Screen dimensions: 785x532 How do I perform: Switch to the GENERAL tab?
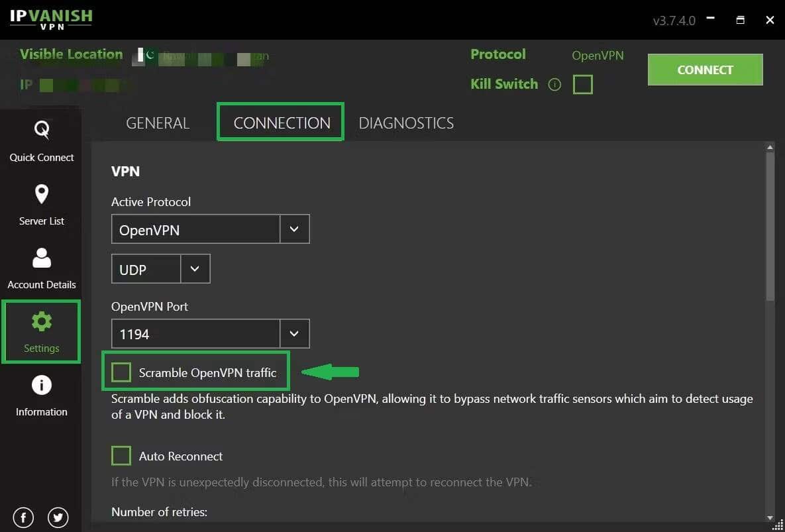pyautogui.click(x=157, y=123)
